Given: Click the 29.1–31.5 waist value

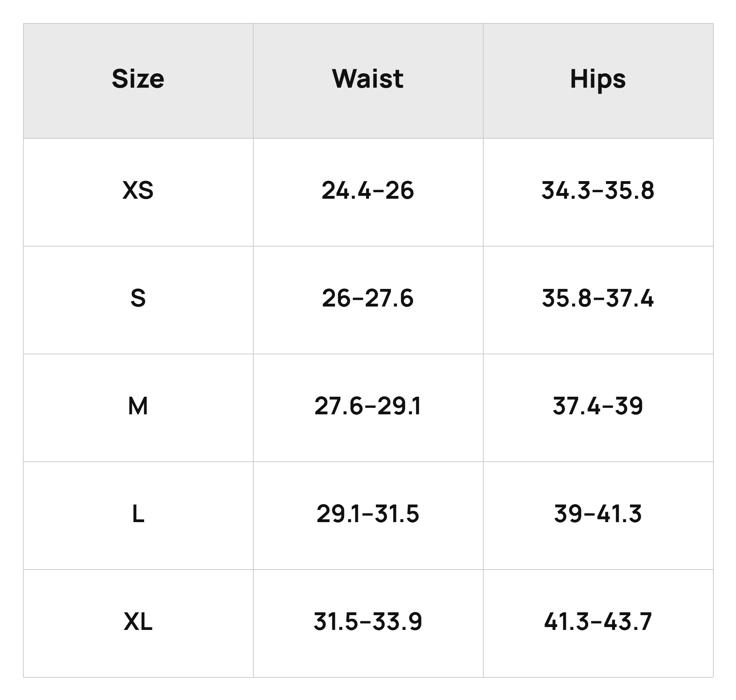Looking at the screenshot, I should (368, 514).
